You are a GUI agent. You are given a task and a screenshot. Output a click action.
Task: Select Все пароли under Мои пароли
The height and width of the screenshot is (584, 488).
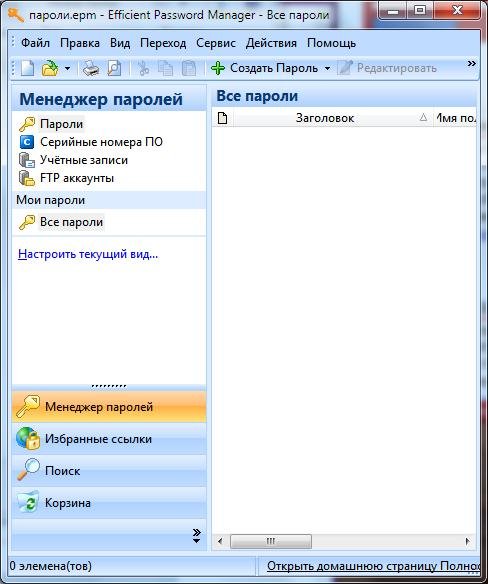(x=61, y=222)
